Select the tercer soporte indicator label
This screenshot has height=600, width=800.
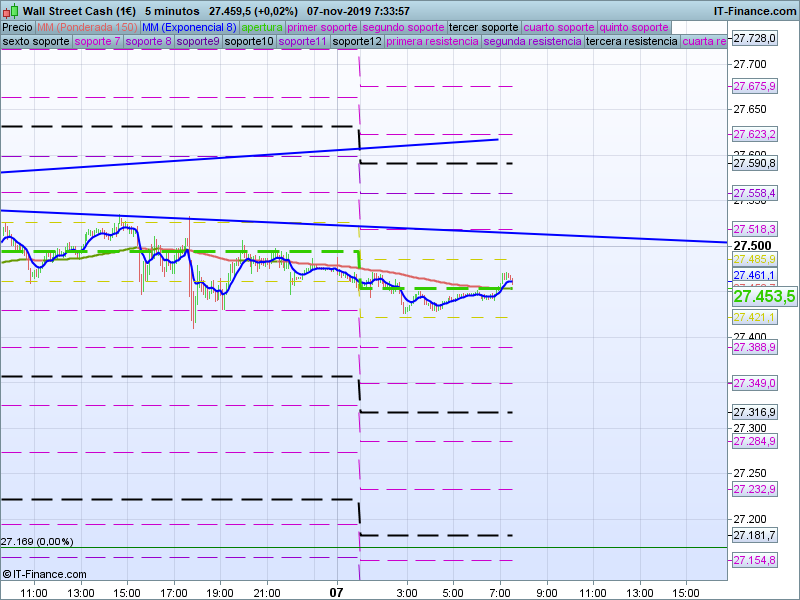[x=483, y=27]
